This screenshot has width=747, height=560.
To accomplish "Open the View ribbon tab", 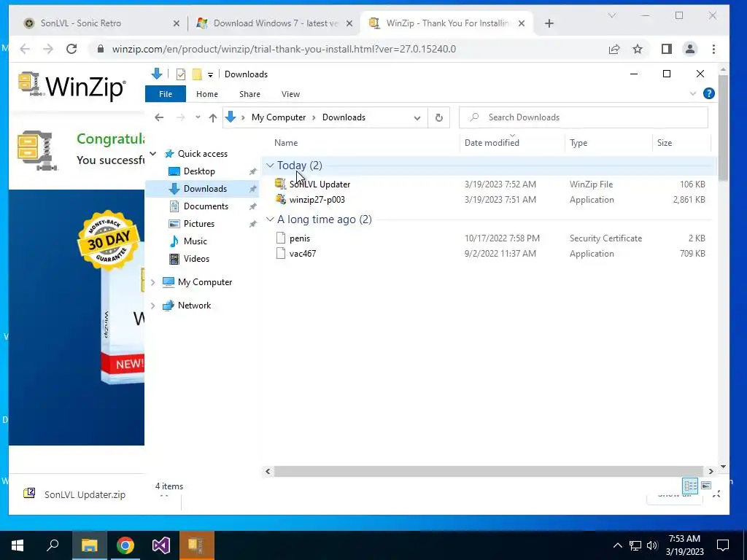I will (290, 94).
